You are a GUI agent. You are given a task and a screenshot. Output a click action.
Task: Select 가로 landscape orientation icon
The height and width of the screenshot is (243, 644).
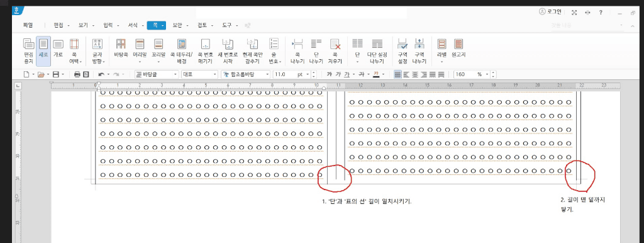click(x=58, y=48)
